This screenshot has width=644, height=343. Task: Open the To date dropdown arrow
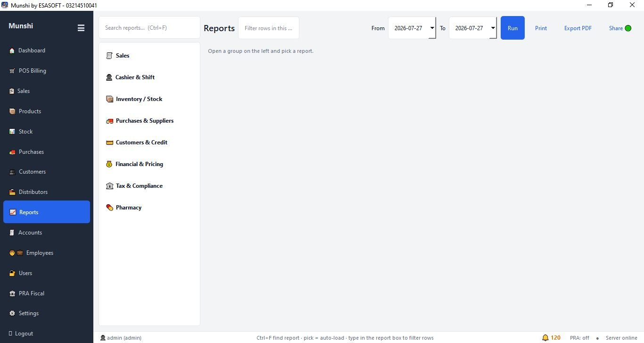(x=493, y=28)
